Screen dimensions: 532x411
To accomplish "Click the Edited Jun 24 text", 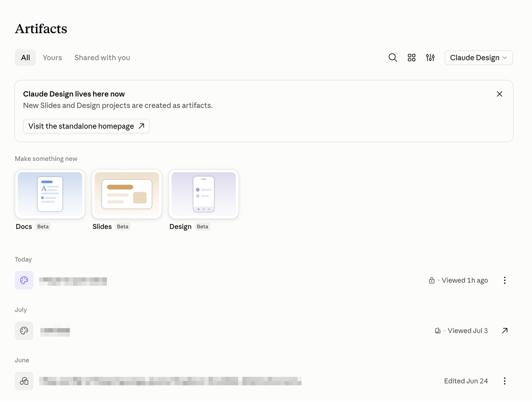I will tap(466, 381).
